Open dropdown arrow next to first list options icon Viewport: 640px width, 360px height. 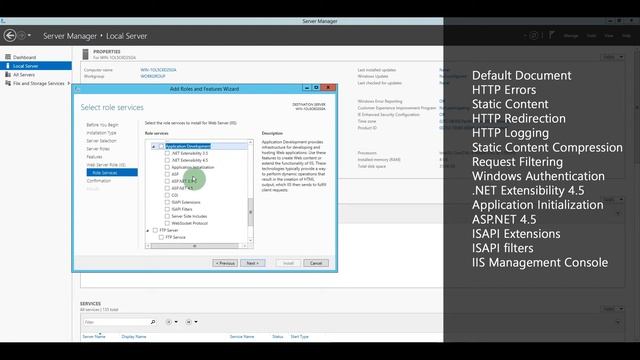[176, 322]
